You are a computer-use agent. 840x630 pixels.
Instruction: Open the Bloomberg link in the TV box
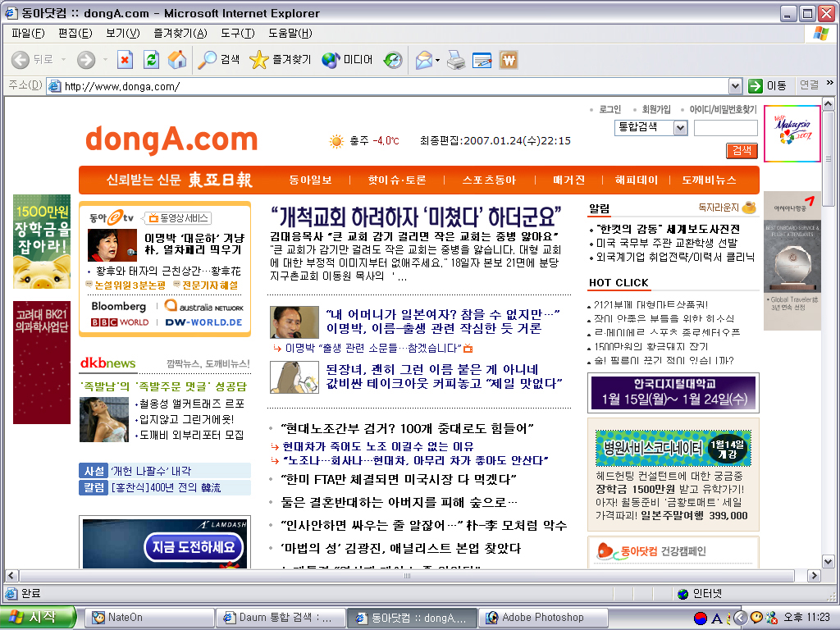tap(118, 307)
